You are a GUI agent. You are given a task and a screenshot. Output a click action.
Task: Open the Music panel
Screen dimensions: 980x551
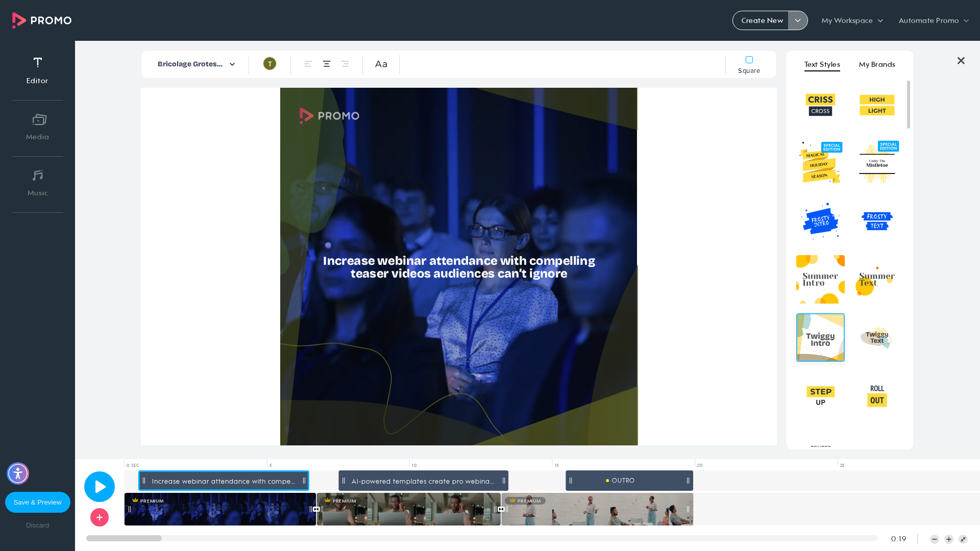coord(37,184)
